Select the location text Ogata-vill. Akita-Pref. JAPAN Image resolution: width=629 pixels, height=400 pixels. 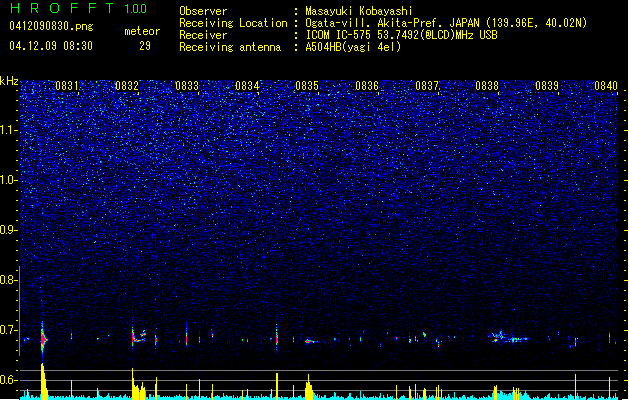[392, 23]
